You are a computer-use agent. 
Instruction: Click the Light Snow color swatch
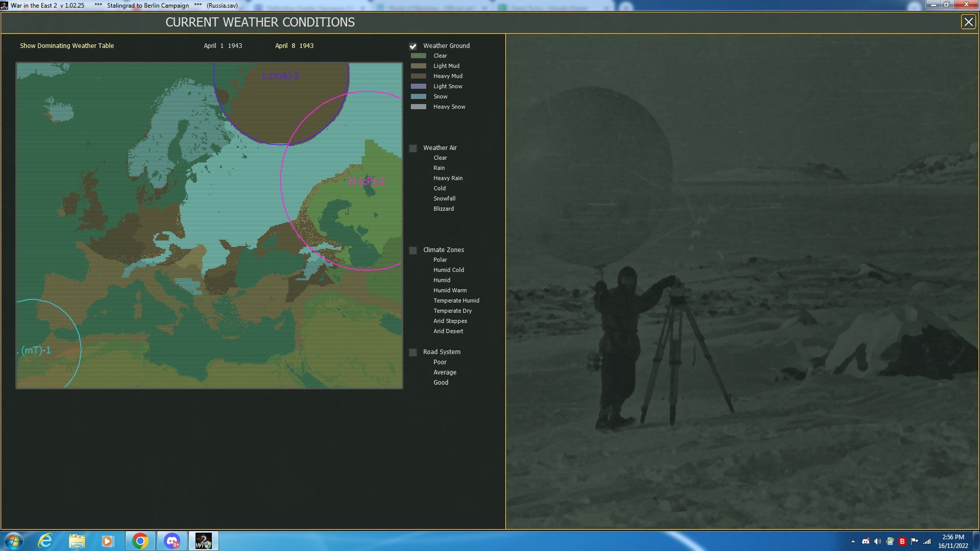point(419,87)
